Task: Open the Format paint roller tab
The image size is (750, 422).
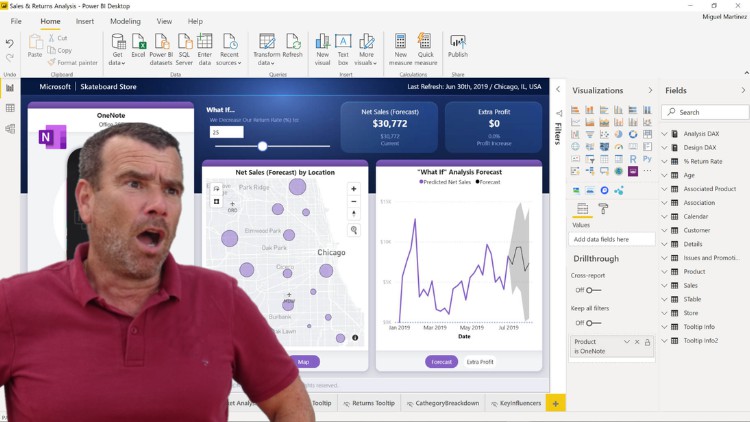Action: (603, 209)
